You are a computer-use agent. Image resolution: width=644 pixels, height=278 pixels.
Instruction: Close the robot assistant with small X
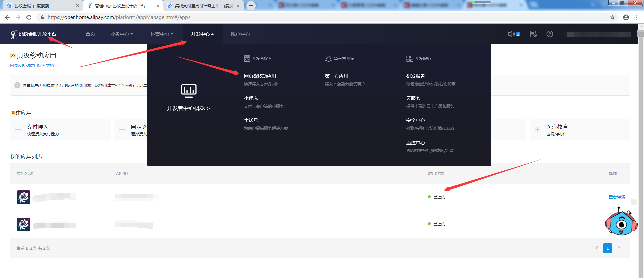point(633,202)
